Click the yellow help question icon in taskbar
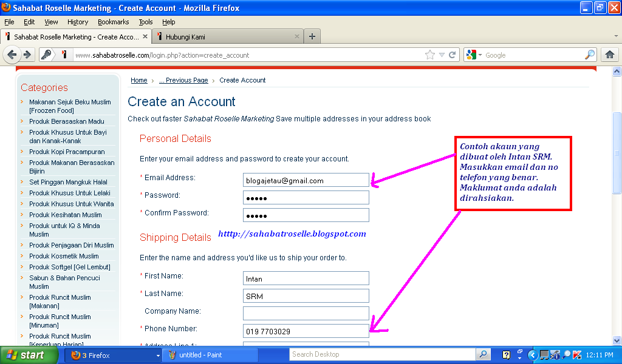The height and width of the screenshot is (364, 622). [506, 355]
